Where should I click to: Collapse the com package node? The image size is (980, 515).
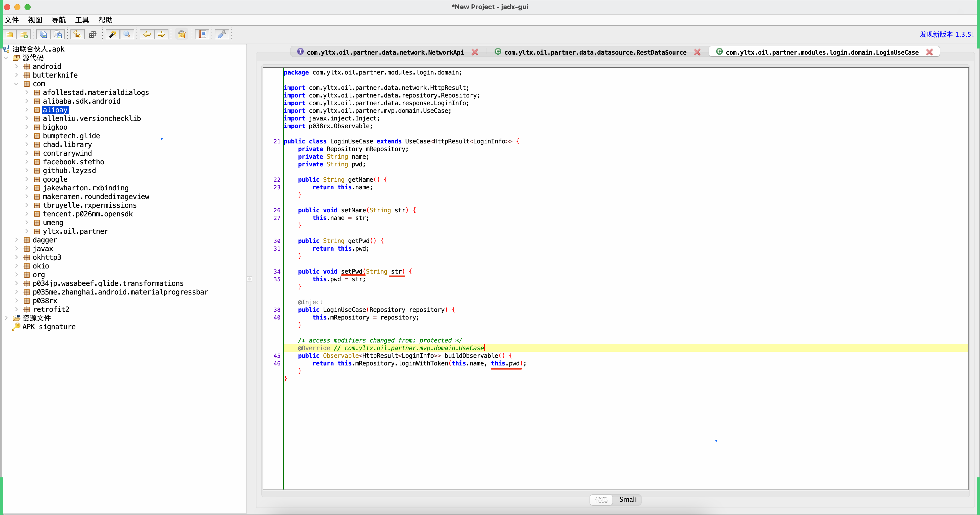tap(16, 84)
